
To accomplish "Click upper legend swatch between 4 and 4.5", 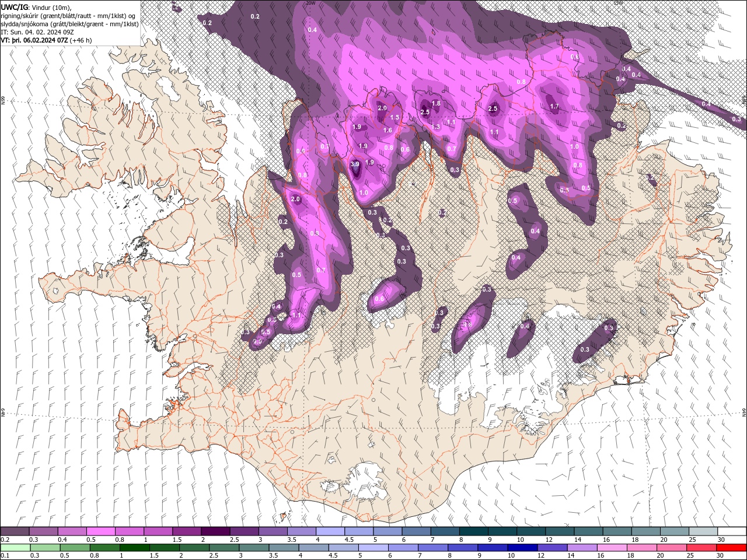I will [330, 531].
